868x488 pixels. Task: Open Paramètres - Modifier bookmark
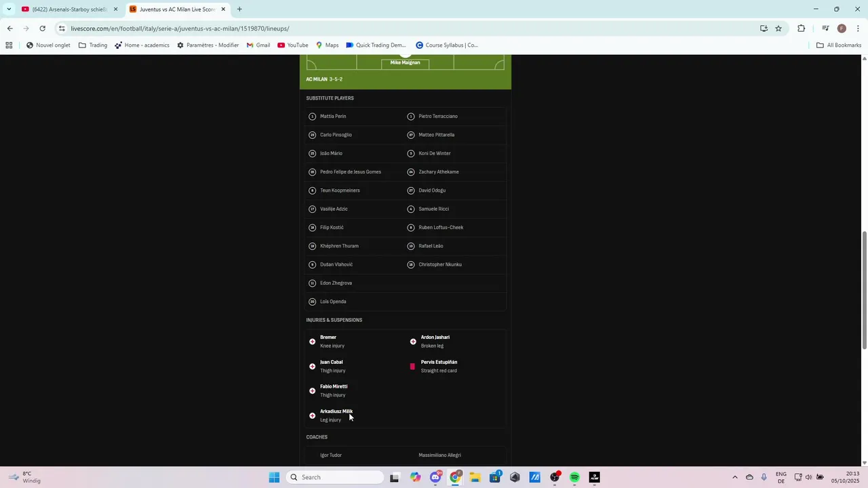pyautogui.click(x=208, y=45)
